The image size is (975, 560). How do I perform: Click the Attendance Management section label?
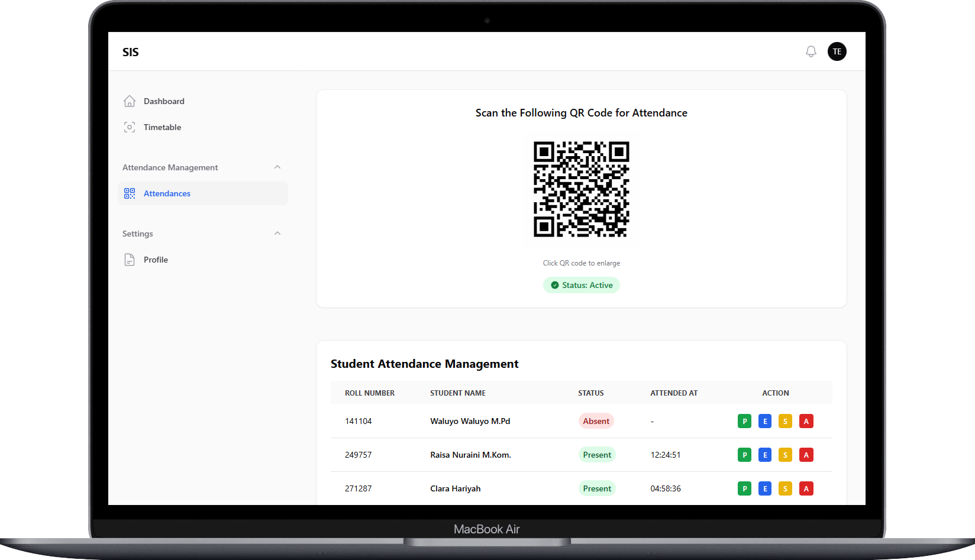170,167
